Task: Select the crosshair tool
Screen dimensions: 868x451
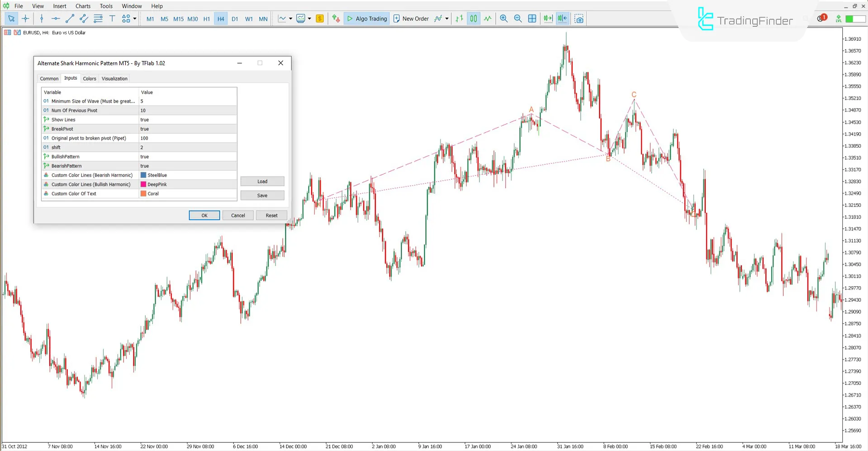Action: [x=25, y=19]
